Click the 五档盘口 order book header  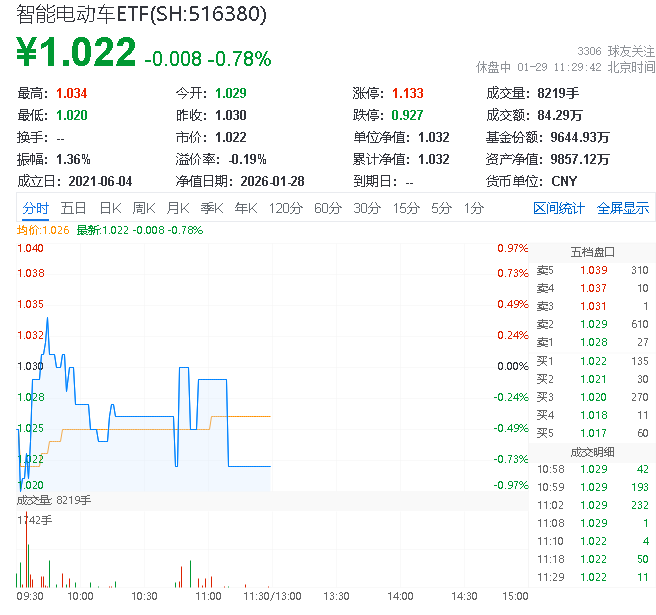pos(592,251)
